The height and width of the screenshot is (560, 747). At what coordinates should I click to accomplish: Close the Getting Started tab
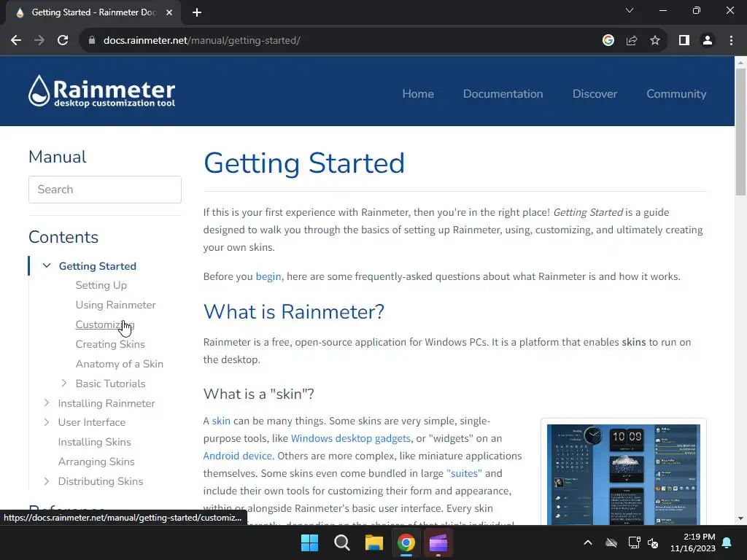point(169,12)
